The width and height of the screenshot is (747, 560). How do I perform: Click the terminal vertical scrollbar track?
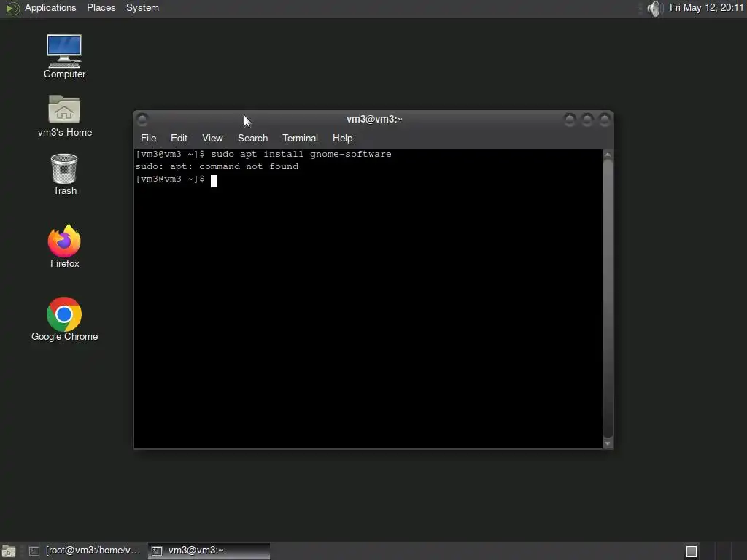(x=608, y=299)
